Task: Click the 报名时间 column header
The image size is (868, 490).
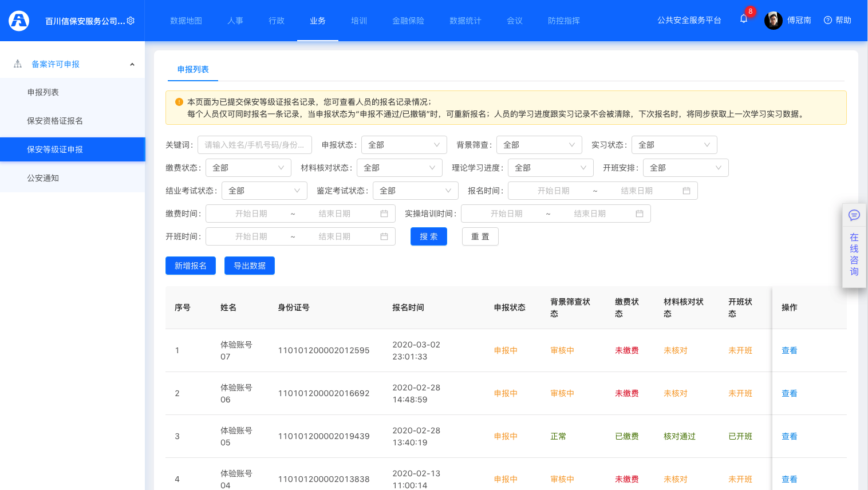Action: pos(408,307)
